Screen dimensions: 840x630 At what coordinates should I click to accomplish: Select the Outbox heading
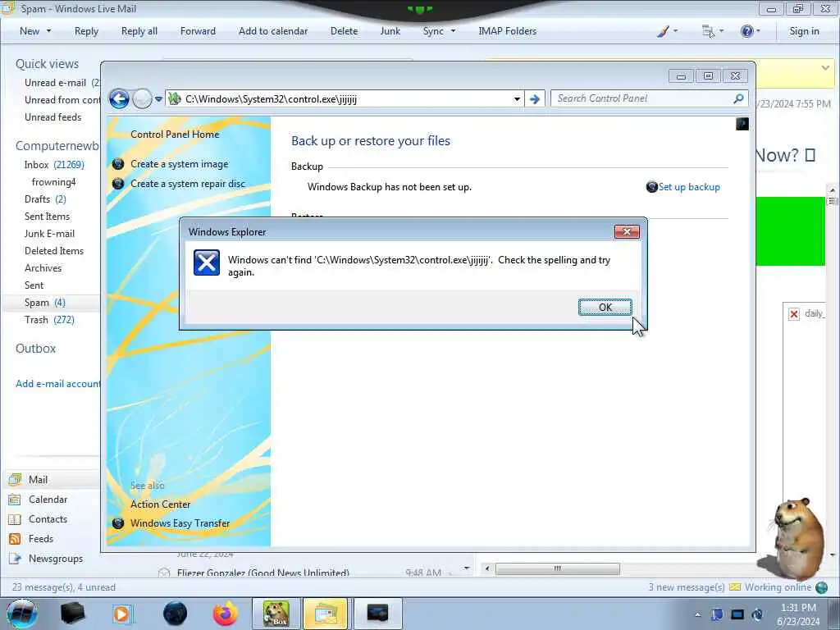(x=35, y=349)
